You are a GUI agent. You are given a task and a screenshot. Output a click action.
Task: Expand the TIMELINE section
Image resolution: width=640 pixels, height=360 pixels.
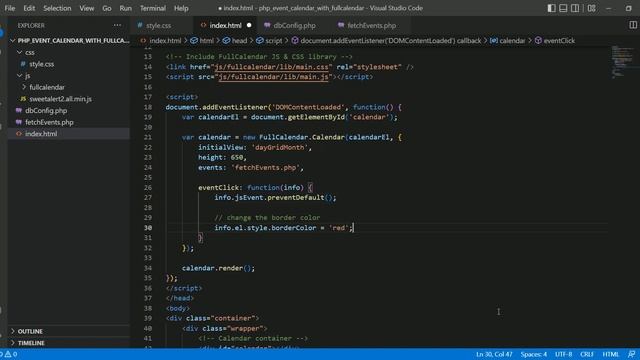69,343
